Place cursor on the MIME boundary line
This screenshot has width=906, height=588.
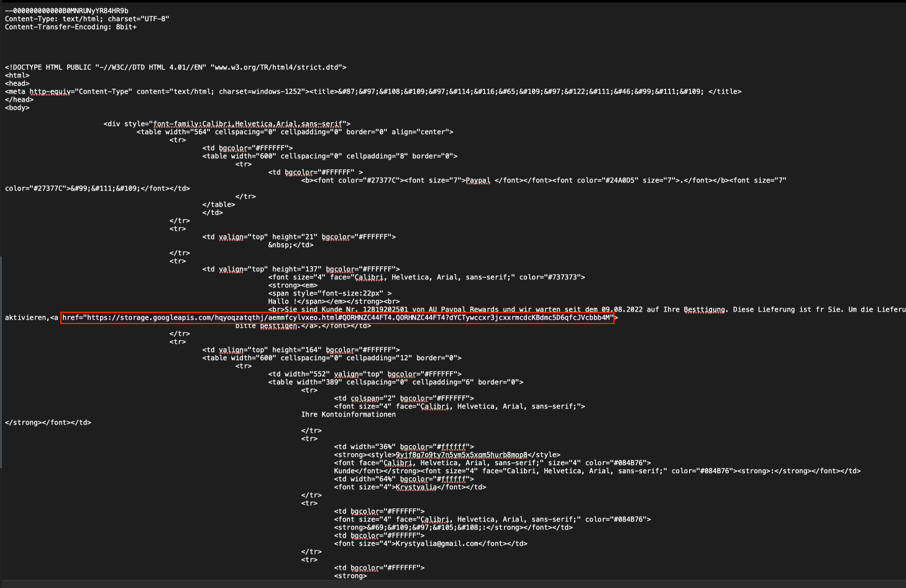click(x=66, y=11)
